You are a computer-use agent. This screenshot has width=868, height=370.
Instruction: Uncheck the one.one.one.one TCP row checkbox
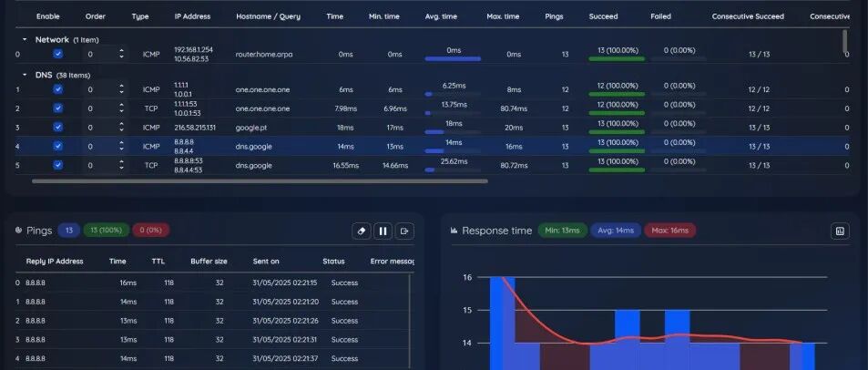(57, 108)
